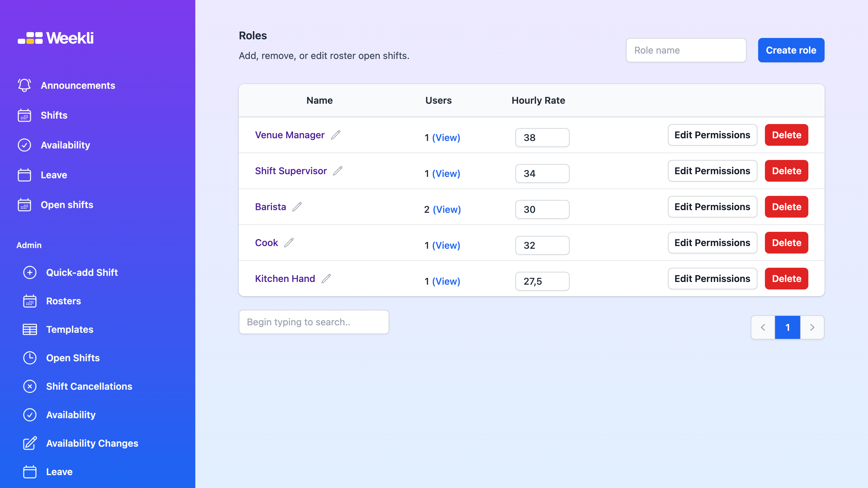
Task: Go to the previous page arrow
Action: coord(763,327)
